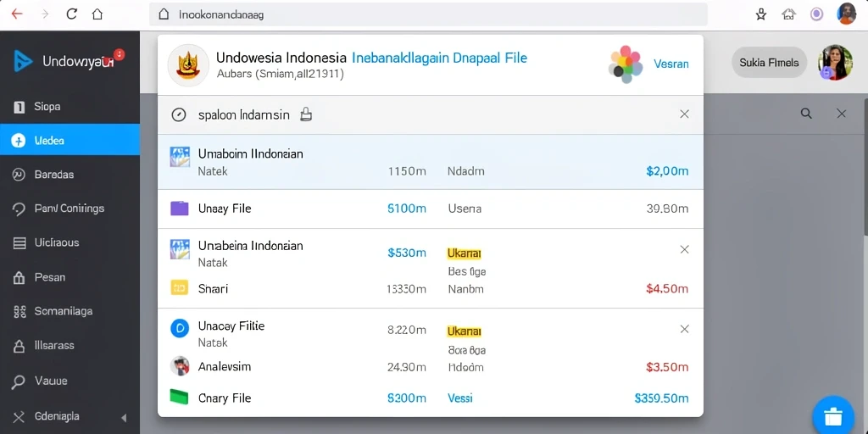Click the Vessi link
The image size is (868, 434).
(x=460, y=398)
